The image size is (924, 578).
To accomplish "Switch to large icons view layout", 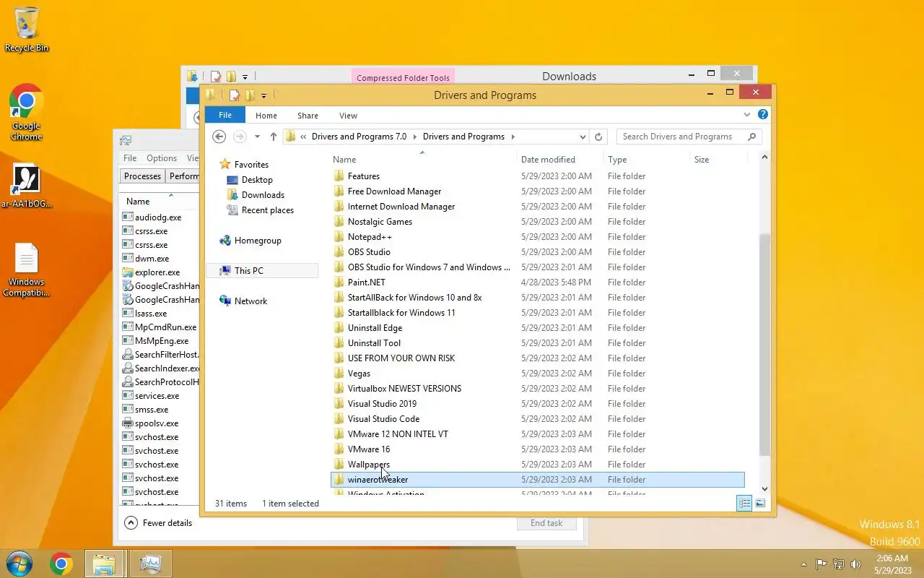I will click(760, 504).
